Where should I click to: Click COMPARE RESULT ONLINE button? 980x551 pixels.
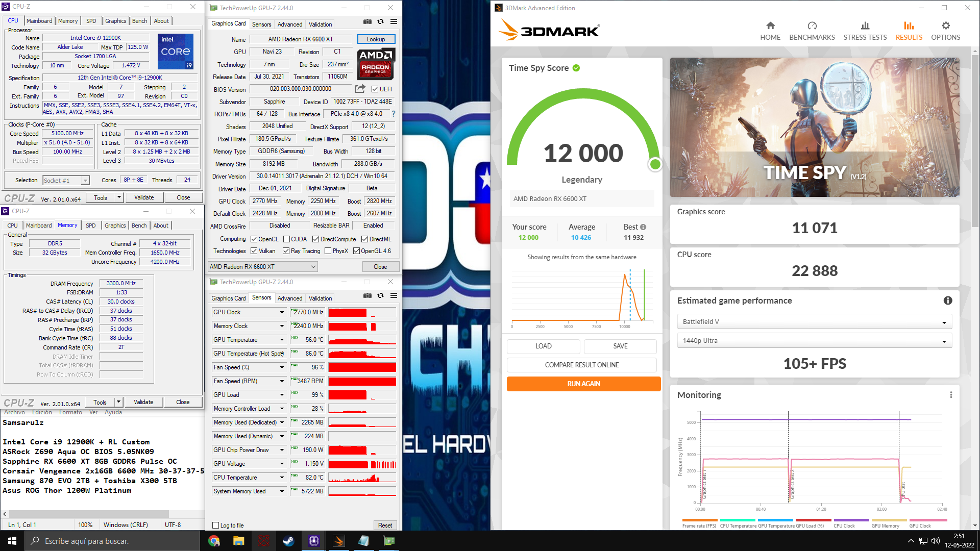point(581,365)
